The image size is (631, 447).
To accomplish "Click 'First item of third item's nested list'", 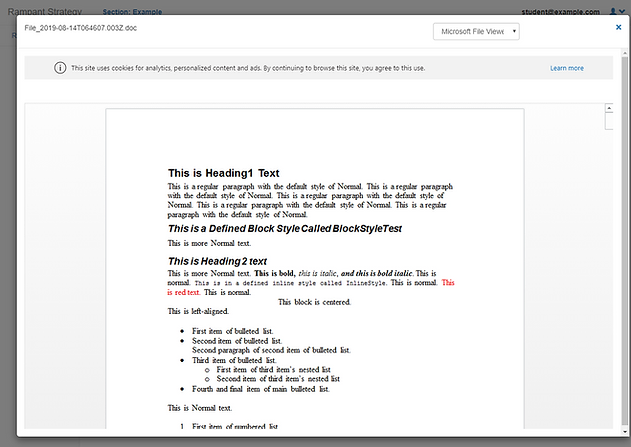I will click(x=274, y=369).
